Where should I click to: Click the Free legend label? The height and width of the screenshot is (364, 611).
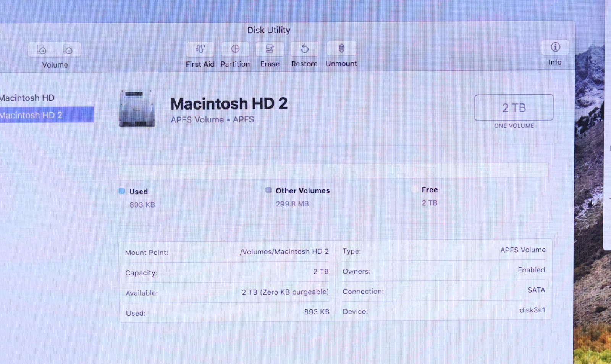(430, 190)
